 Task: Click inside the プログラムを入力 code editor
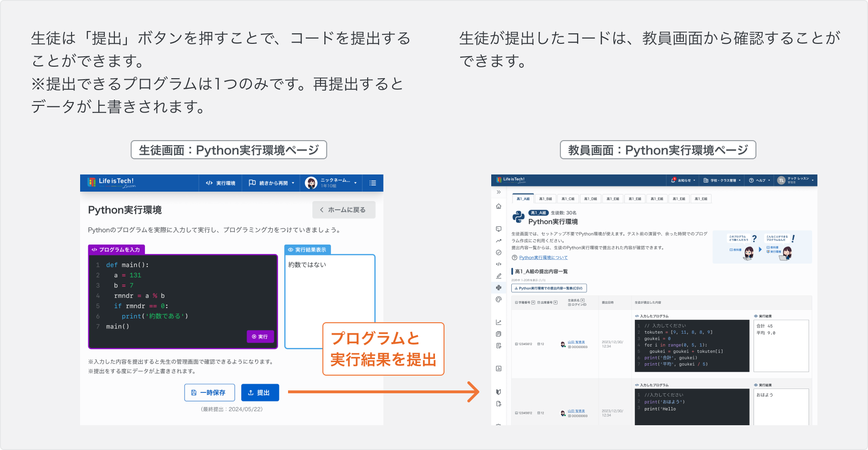click(x=183, y=301)
